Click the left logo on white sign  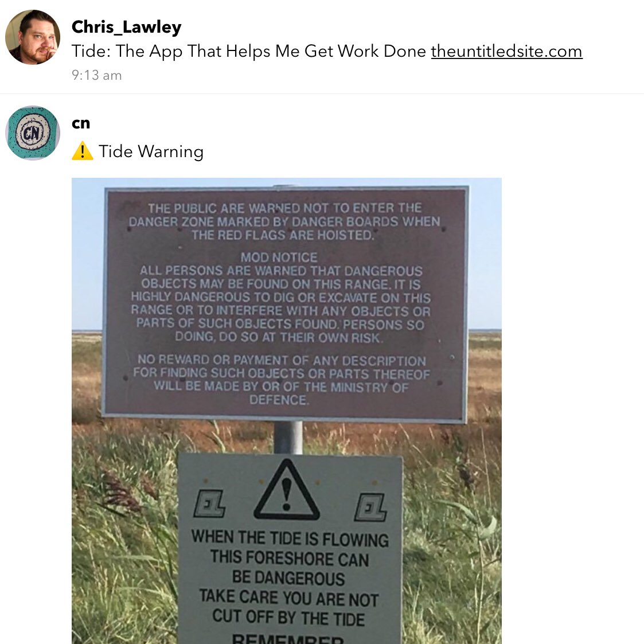pyautogui.click(x=209, y=503)
